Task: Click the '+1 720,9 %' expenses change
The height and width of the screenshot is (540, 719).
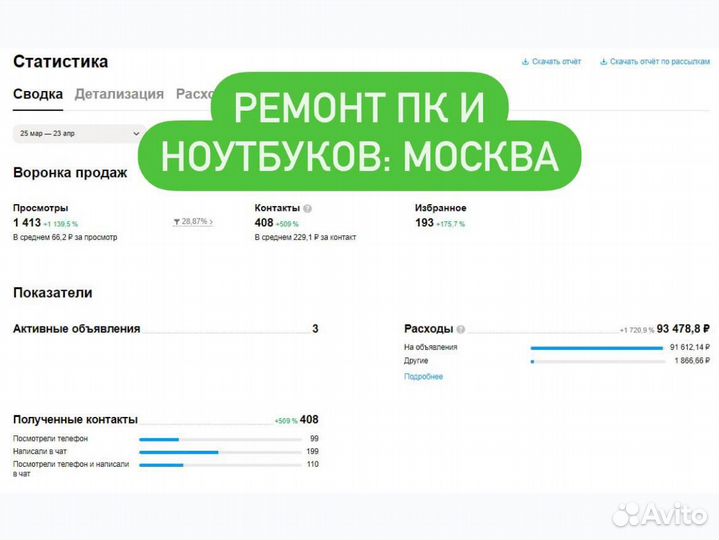Action: (637, 330)
